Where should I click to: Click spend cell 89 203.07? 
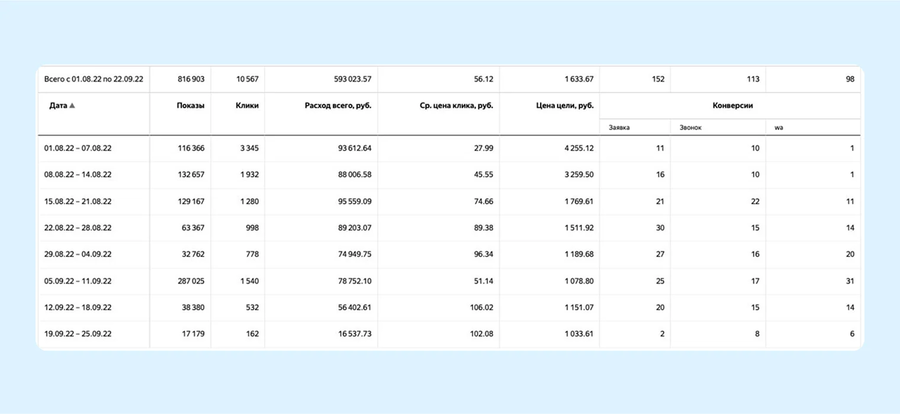coord(354,228)
